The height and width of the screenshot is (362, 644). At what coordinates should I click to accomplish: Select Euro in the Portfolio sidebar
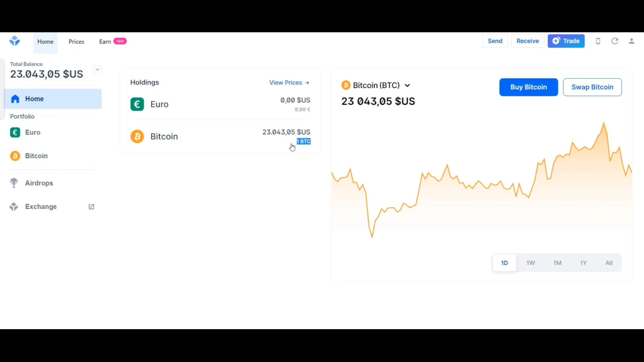click(x=33, y=132)
